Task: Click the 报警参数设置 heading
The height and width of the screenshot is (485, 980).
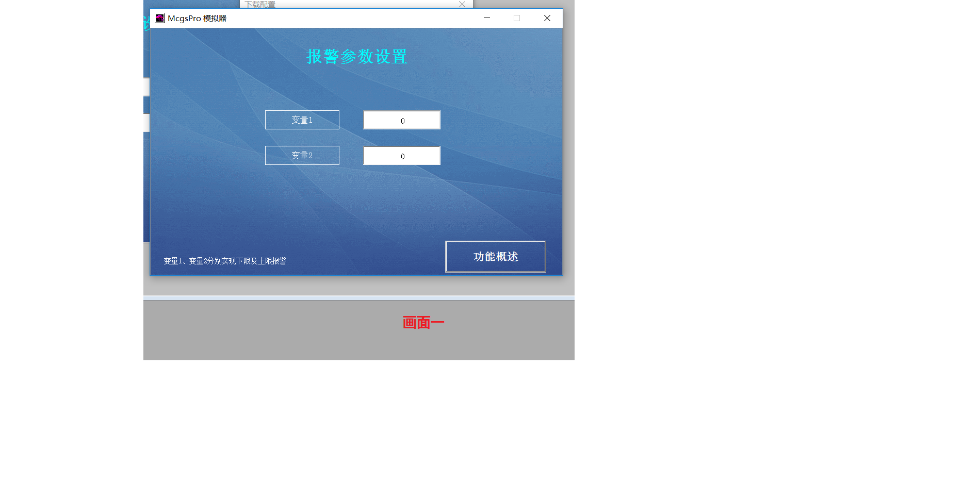Action: (x=356, y=57)
